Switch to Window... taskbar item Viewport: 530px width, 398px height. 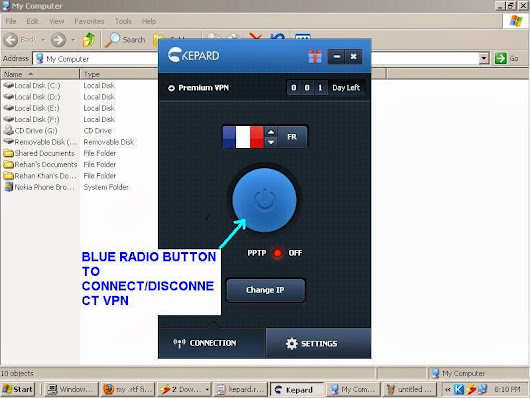[x=71, y=389]
